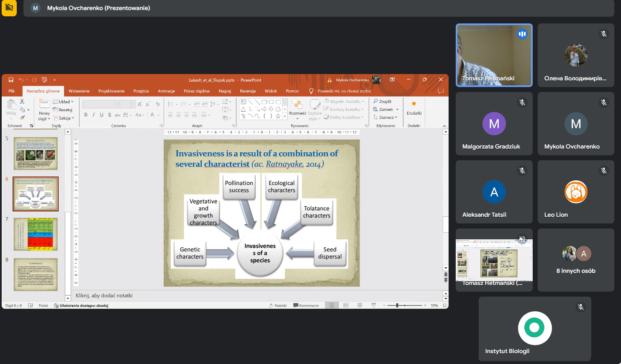Switch to reading view in status bar

coord(359,305)
